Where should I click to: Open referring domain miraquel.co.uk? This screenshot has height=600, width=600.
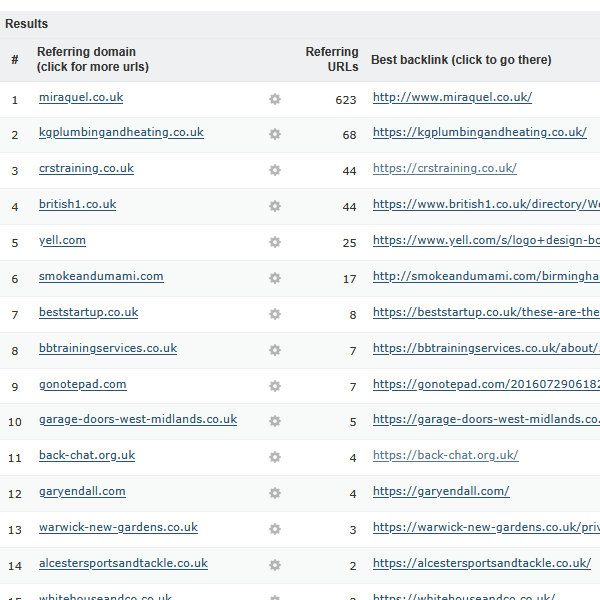point(81,98)
